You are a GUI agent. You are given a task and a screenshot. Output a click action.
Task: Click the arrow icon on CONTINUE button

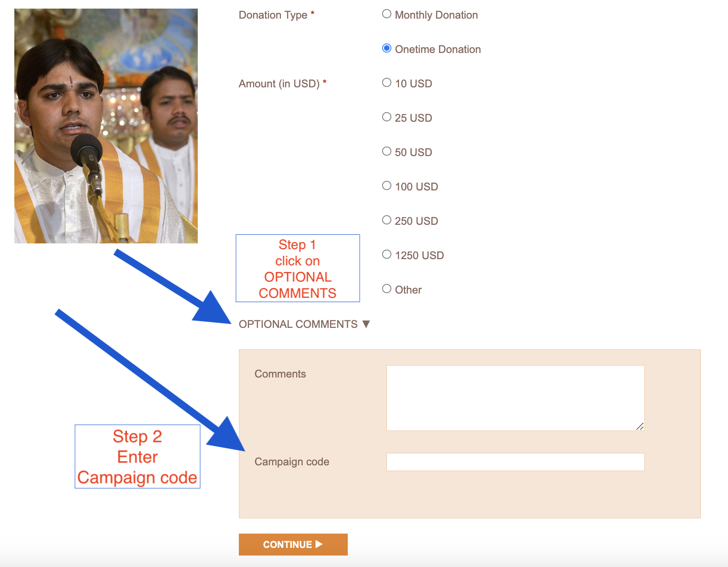[319, 544]
